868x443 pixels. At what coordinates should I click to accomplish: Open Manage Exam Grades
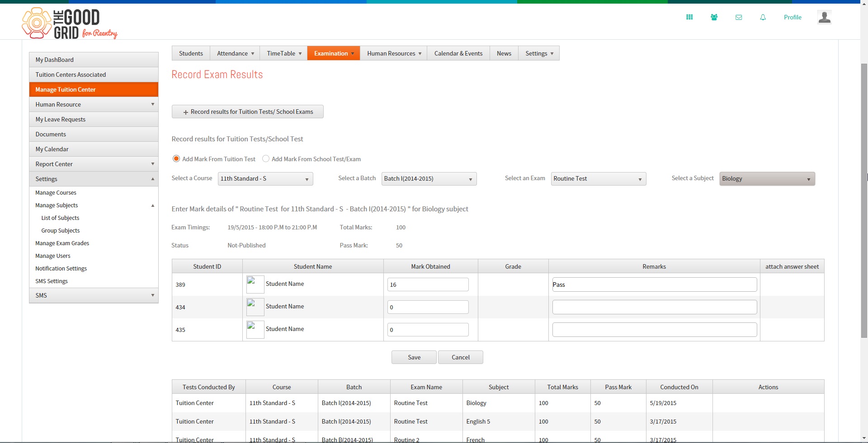[62, 243]
